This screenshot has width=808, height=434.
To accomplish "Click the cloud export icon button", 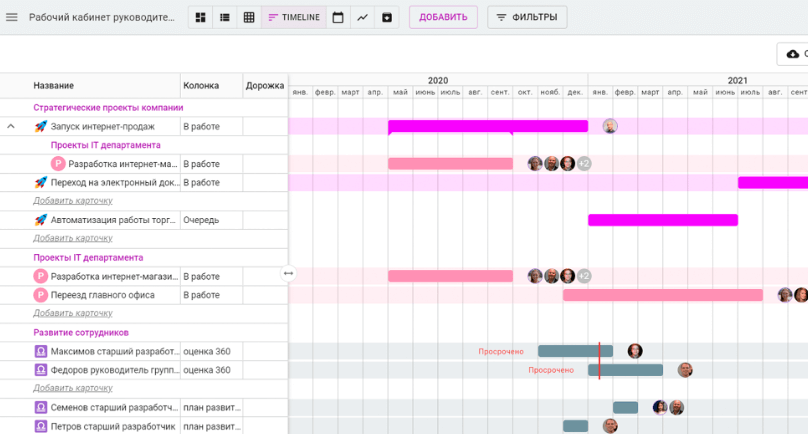I will (793, 54).
